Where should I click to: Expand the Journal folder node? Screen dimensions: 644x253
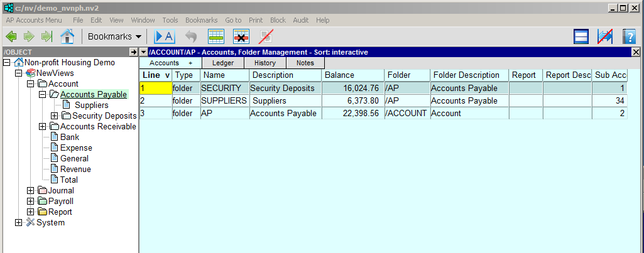(x=31, y=191)
